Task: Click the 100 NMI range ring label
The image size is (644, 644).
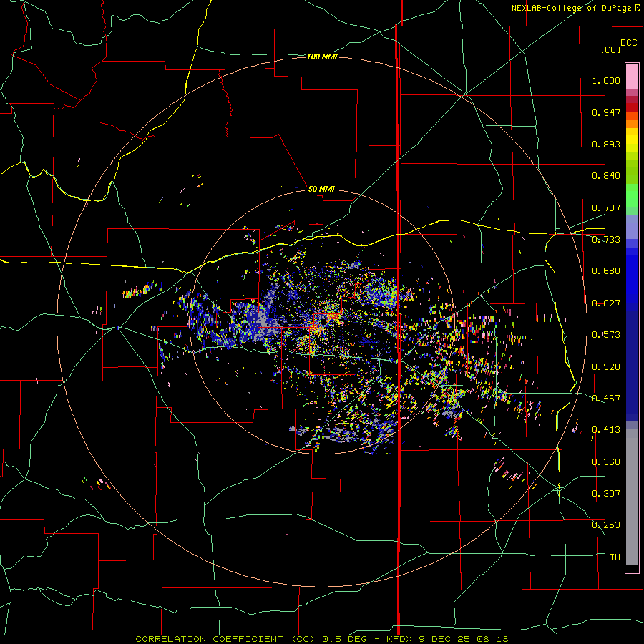Action: pyautogui.click(x=322, y=57)
